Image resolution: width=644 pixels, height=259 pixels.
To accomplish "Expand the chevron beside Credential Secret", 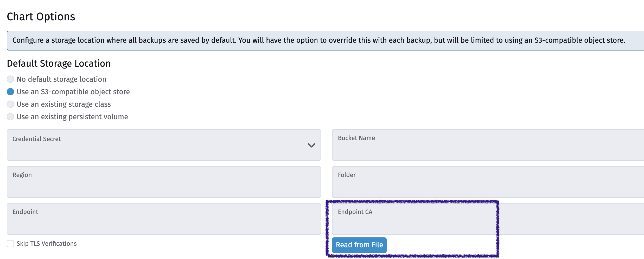I will pos(311,145).
